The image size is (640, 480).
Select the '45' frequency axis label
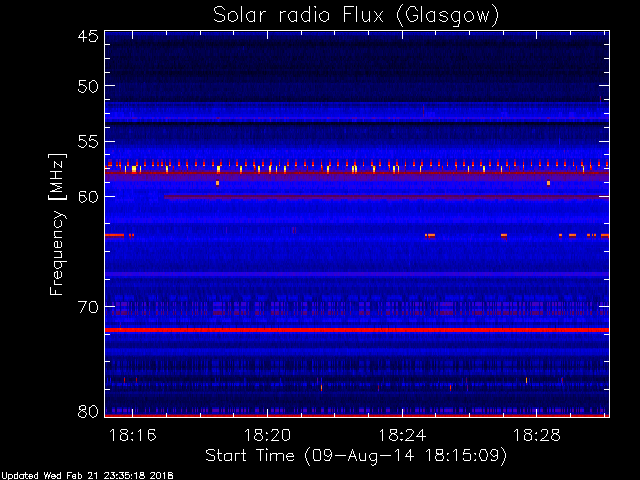point(88,36)
